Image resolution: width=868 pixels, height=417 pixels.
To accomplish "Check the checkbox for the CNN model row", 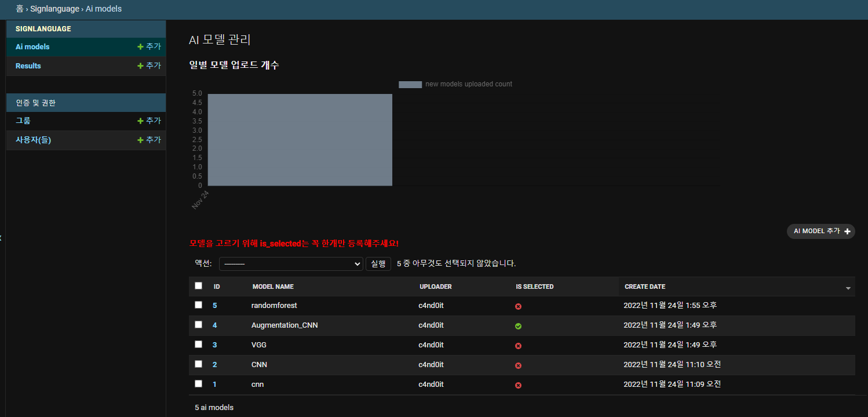I will pos(198,364).
